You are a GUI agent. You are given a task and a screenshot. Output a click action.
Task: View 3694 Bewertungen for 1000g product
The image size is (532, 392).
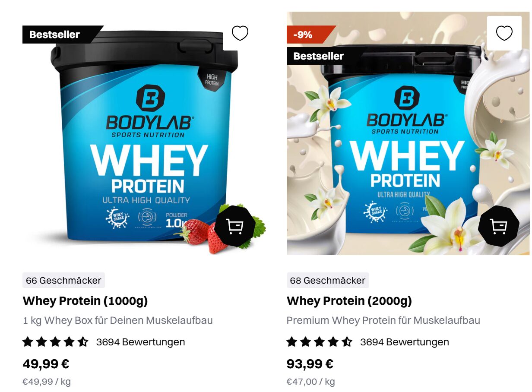pos(140,342)
